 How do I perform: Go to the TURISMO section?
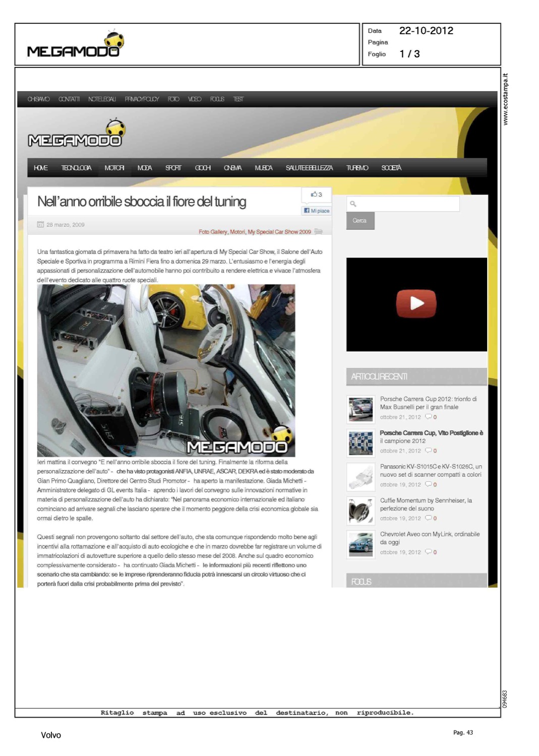click(x=357, y=168)
